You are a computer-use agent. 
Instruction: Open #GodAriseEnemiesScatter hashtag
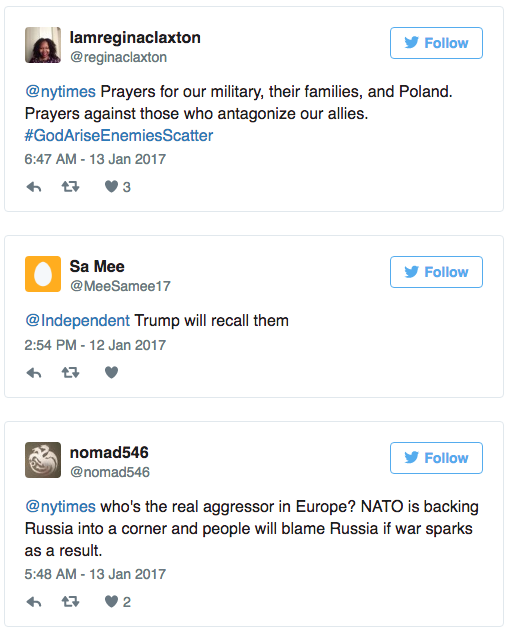point(119,135)
